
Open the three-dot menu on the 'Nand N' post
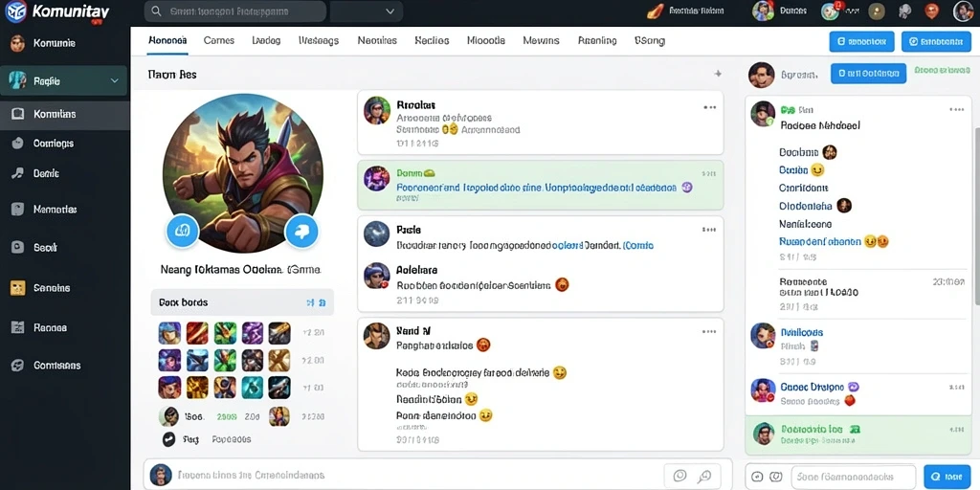709,332
